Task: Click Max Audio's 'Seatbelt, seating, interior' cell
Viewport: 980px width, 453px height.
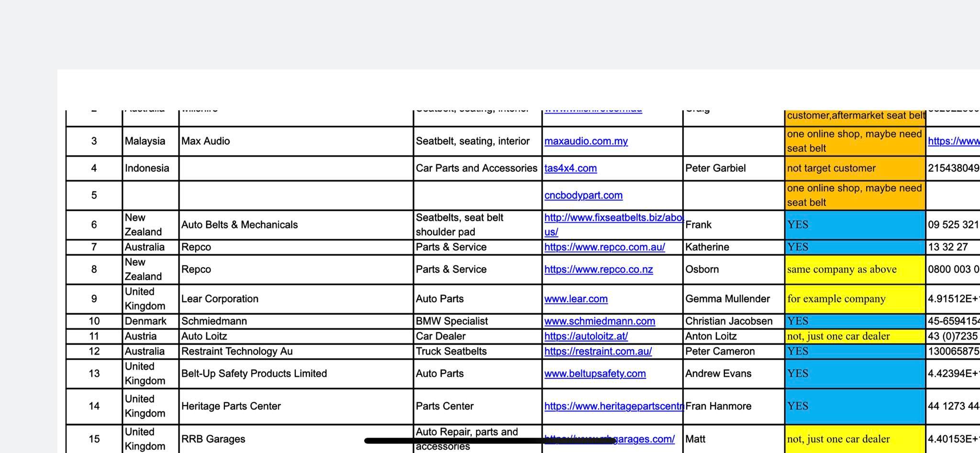Action: click(x=478, y=141)
